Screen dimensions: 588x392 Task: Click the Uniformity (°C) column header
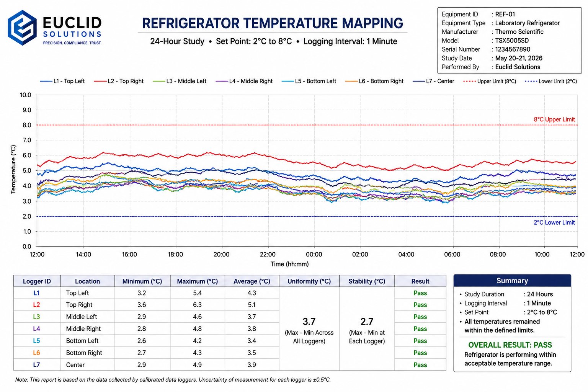(x=309, y=281)
